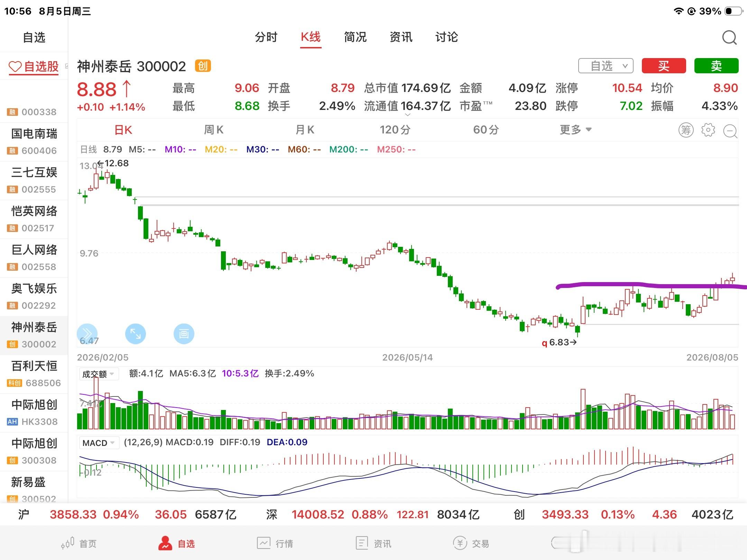
Task: Tap the blue fullscreen expand icon
Action: 135,334
